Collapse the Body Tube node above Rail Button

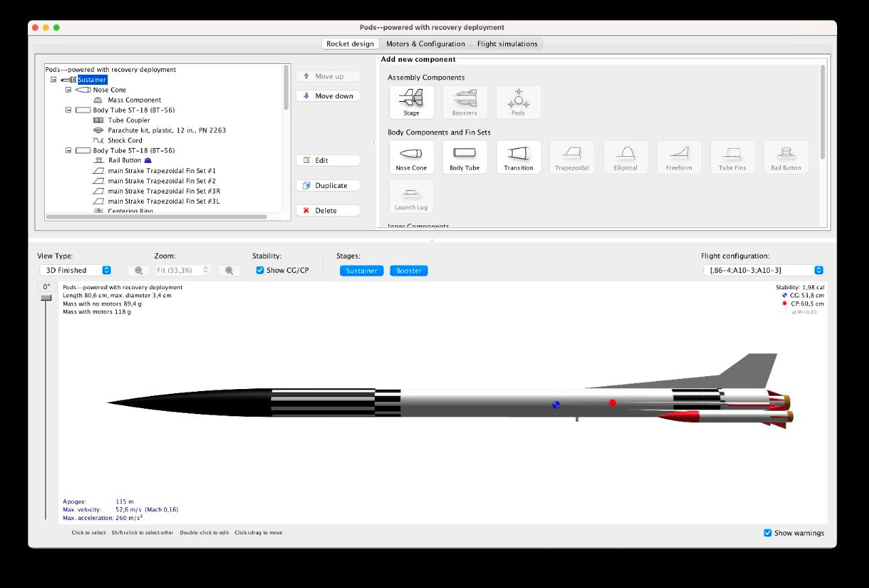68,150
